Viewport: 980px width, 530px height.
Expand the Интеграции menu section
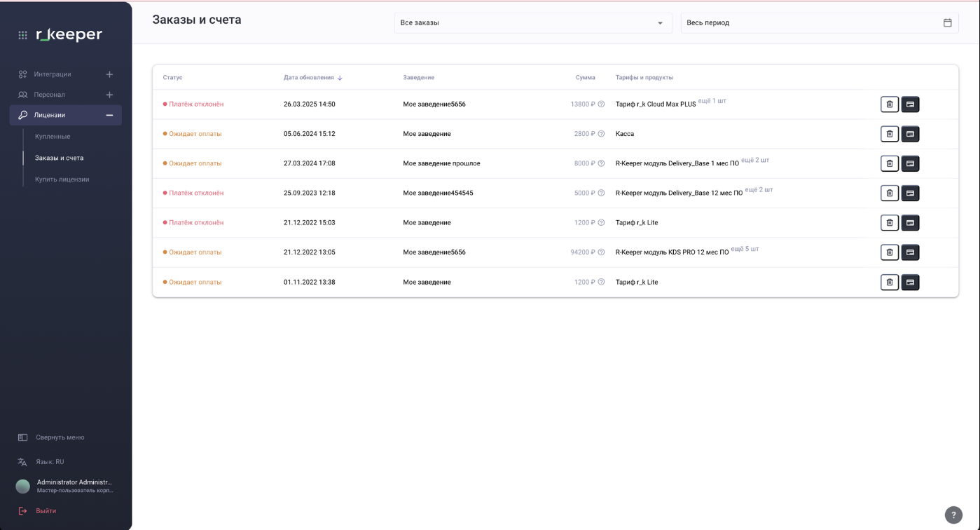click(109, 74)
